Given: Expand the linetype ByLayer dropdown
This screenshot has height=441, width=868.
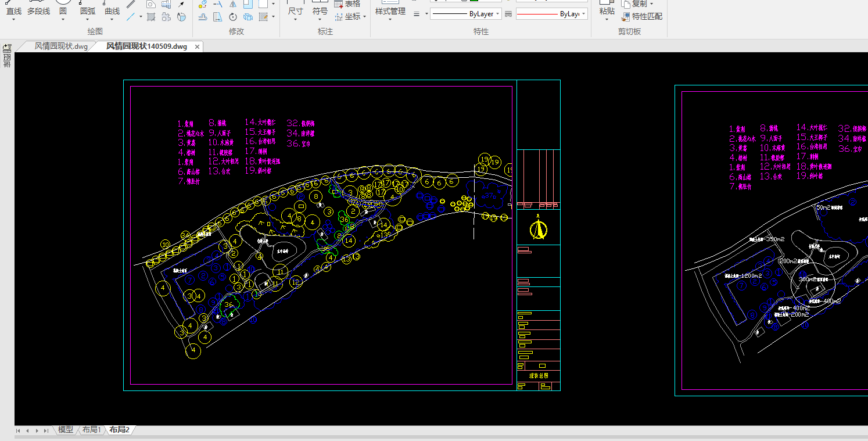Looking at the screenshot, I should (x=498, y=14).
